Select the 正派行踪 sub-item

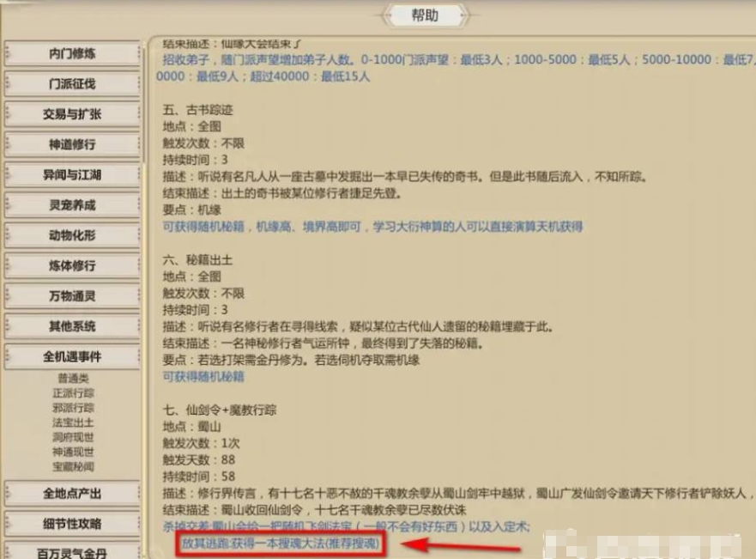(x=73, y=393)
